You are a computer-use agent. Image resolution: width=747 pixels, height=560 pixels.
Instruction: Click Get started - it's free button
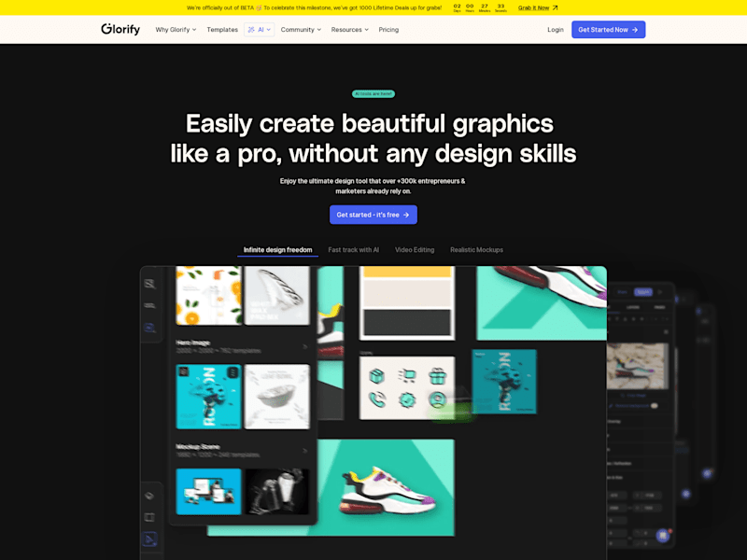[x=373, y=215]
